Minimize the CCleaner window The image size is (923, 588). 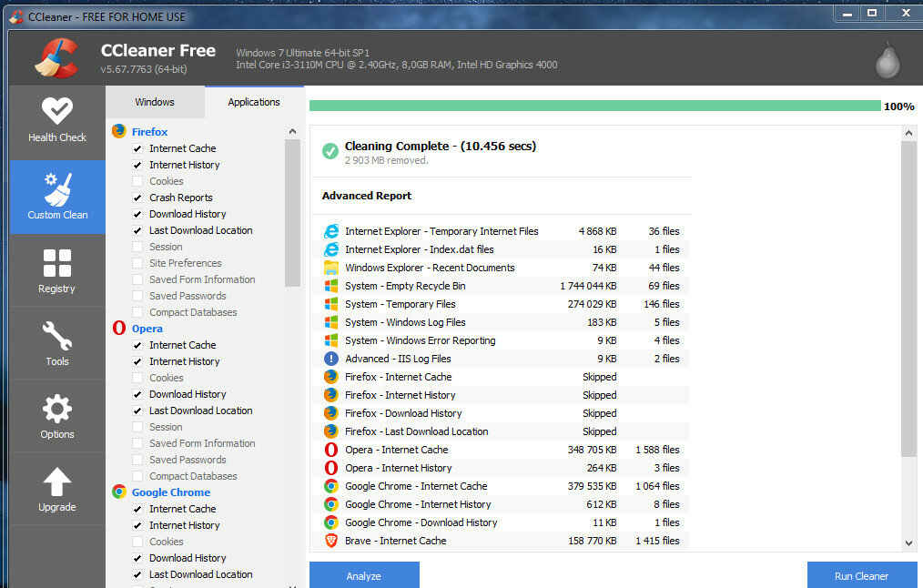[x=847, y=14]
